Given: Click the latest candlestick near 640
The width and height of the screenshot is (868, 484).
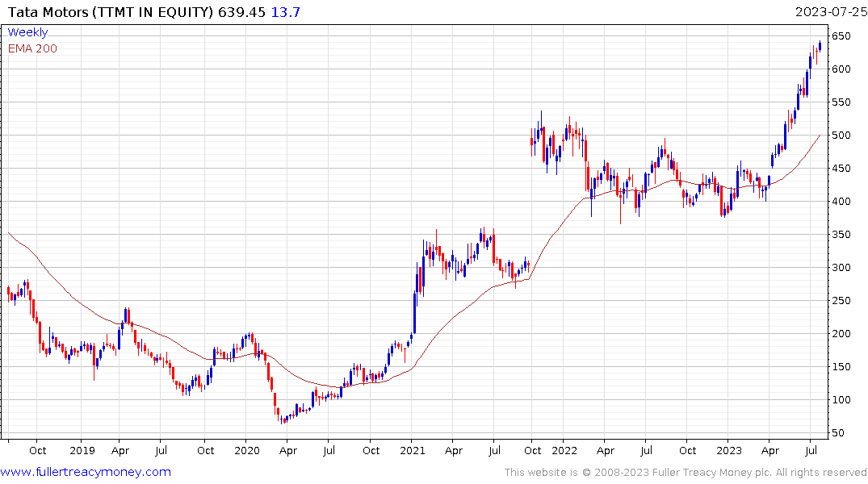Looking at the screenshot, I should 820,46.
